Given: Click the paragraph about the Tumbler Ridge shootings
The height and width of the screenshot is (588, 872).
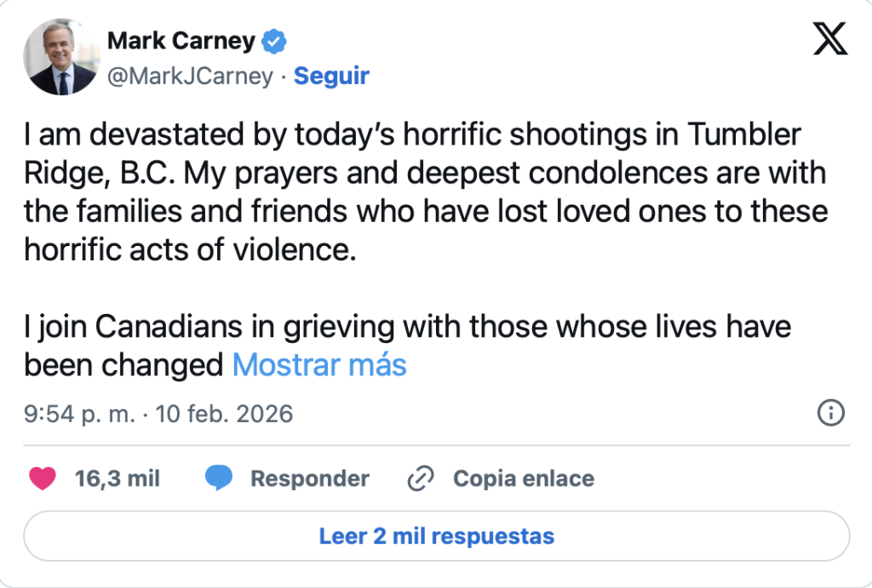Looking at the screenshot, I should (424, 191).
